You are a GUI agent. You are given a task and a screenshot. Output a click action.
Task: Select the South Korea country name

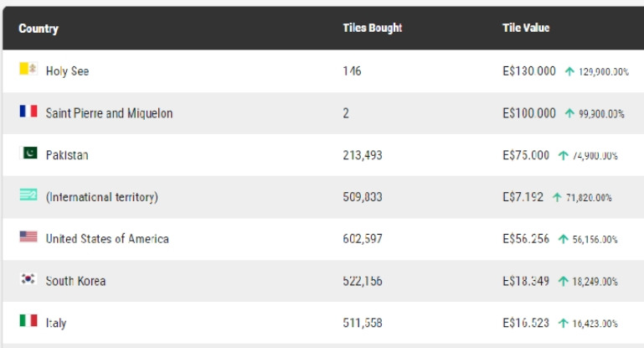(x=75, y=281)
